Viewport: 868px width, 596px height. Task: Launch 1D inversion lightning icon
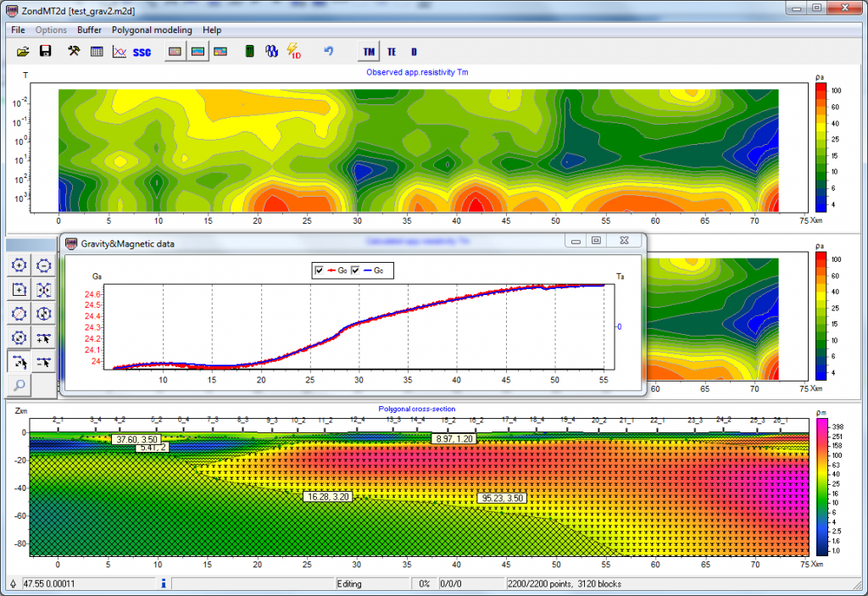pyautogui.click(x=294, y=52)
